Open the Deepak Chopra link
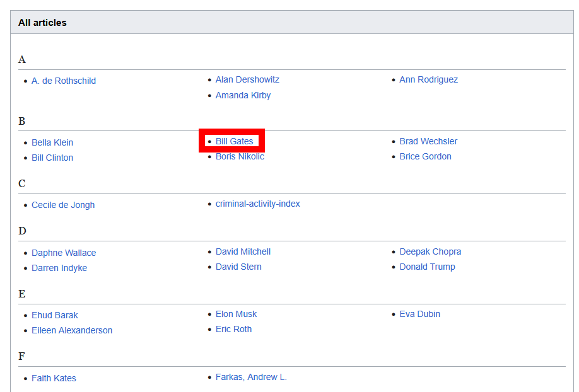Image resolution: width=579 pixels, height=392 pixels. 430,251
